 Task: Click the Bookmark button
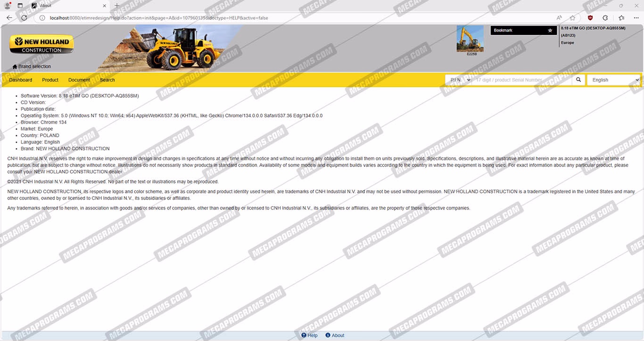coord(524,30)
